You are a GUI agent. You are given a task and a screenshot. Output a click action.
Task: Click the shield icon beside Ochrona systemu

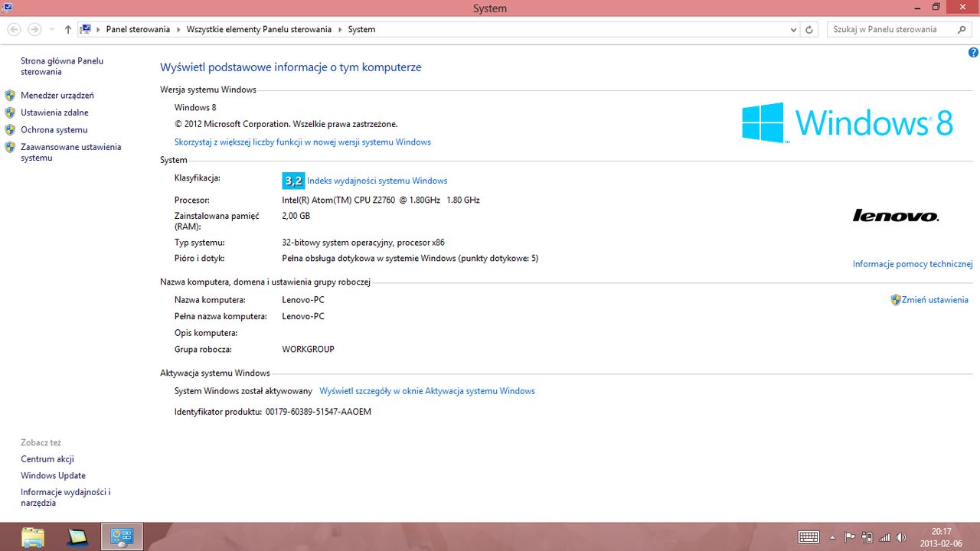point(10,130)
